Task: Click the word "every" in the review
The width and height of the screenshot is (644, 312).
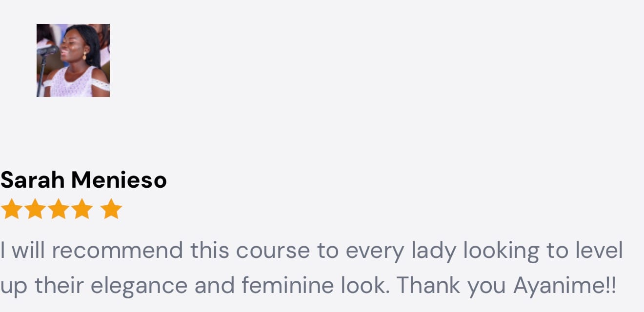Action: [375, 251]
